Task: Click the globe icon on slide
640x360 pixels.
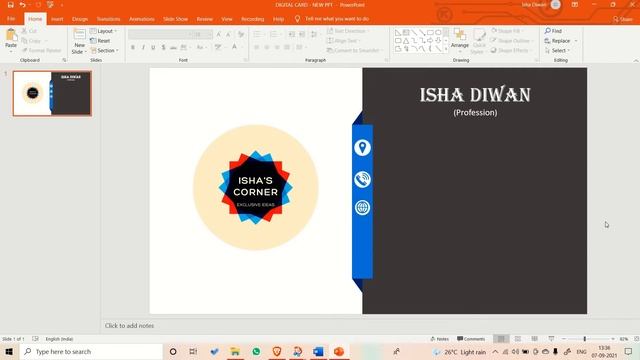Action: tap(362, 207)
